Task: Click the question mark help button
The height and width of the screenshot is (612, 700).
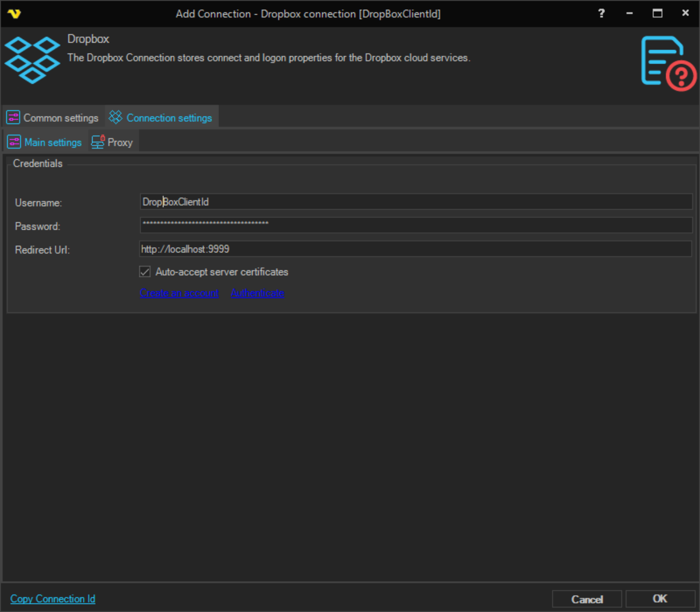Action: click(x=601, y=13)
